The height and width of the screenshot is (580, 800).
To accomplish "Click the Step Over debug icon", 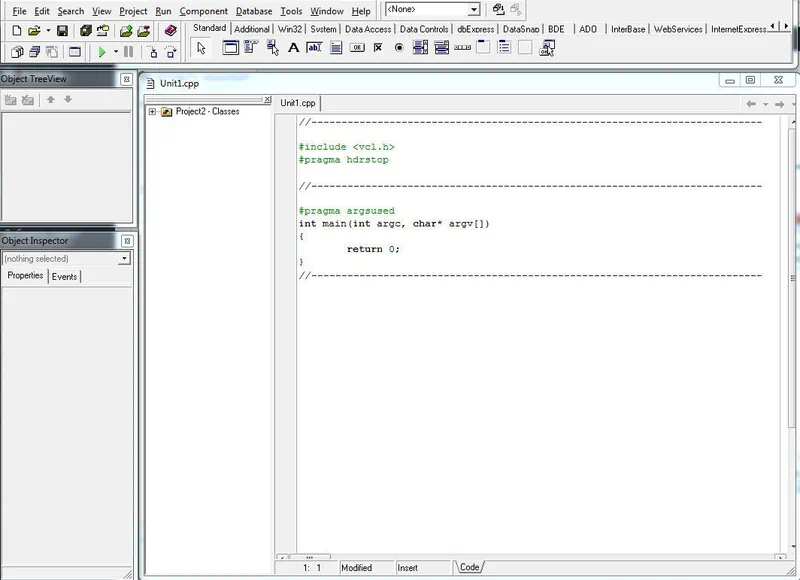I will click(171, 52).
